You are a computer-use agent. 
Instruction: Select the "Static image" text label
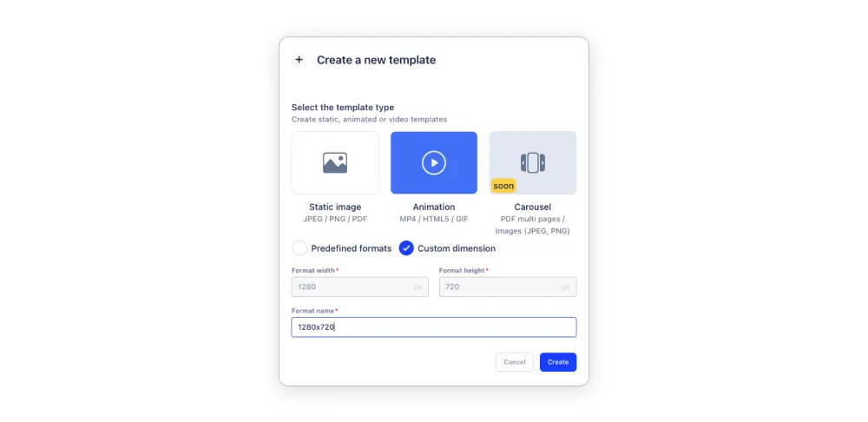pos(335,208)
